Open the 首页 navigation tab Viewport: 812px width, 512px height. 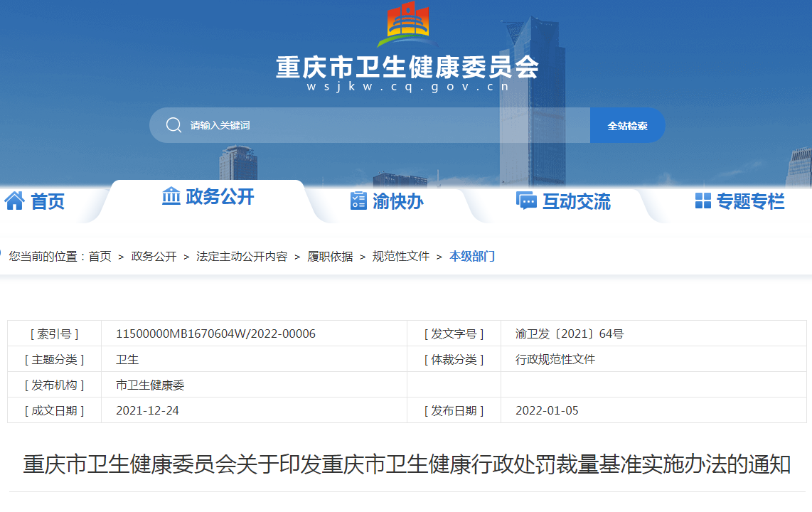[x=36, y=201]
